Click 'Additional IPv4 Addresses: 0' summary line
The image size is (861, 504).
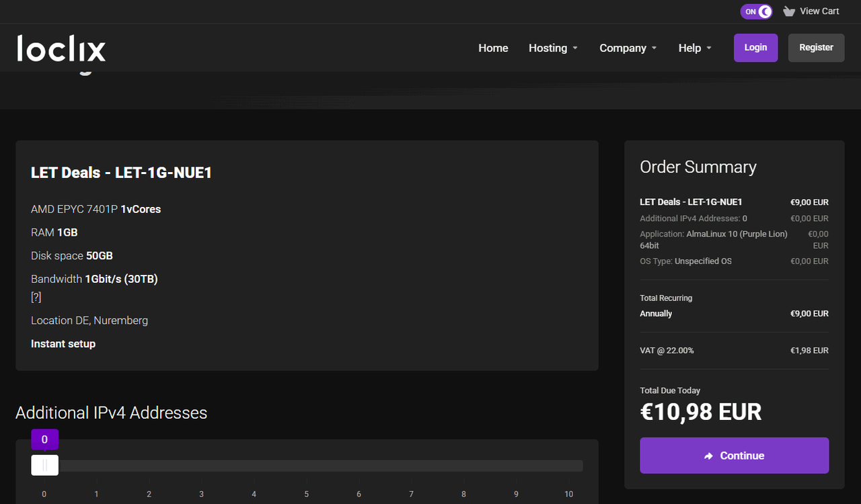tap(734, 218)
